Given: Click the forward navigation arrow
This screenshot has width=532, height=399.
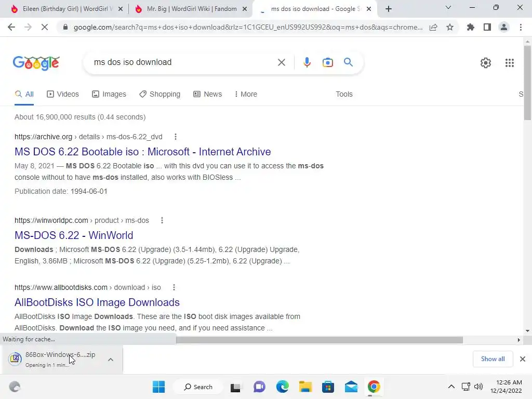Looking at the screenshot, I should point(28,27).
